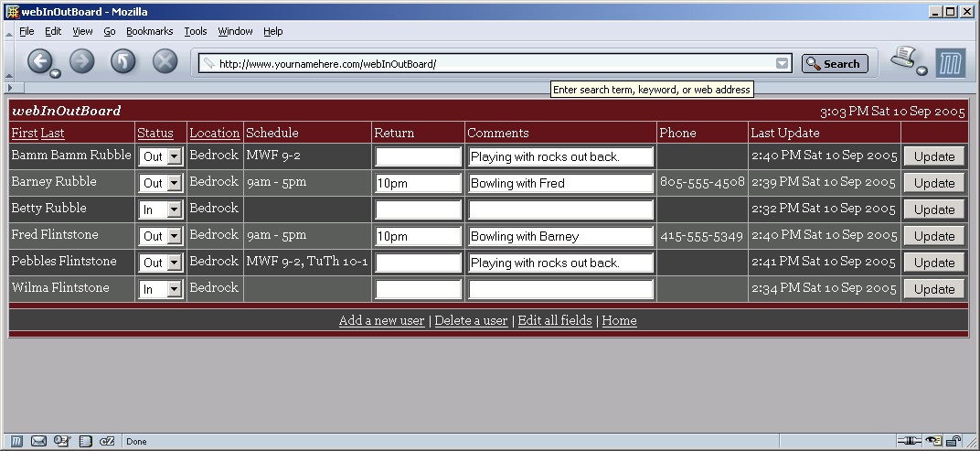Click Delete a user link
The height and width of the screenshot is (451, 980).
[471, 320]
